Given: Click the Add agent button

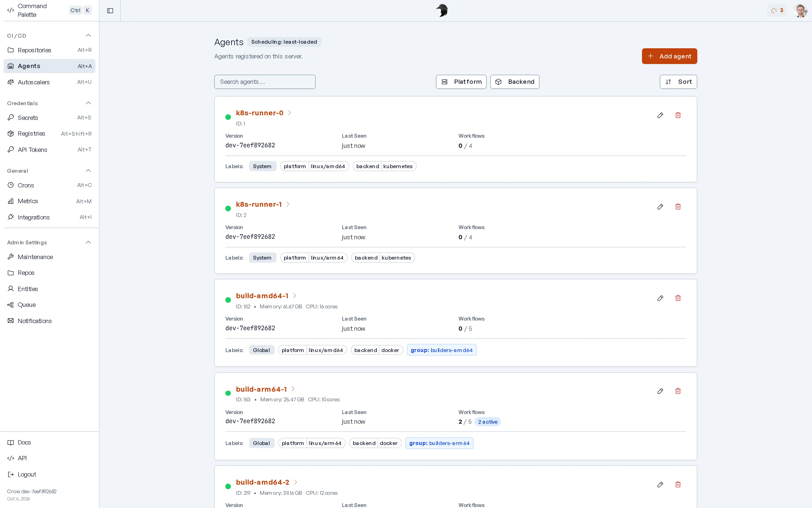Looking at the screenshot, I should 669,56.
